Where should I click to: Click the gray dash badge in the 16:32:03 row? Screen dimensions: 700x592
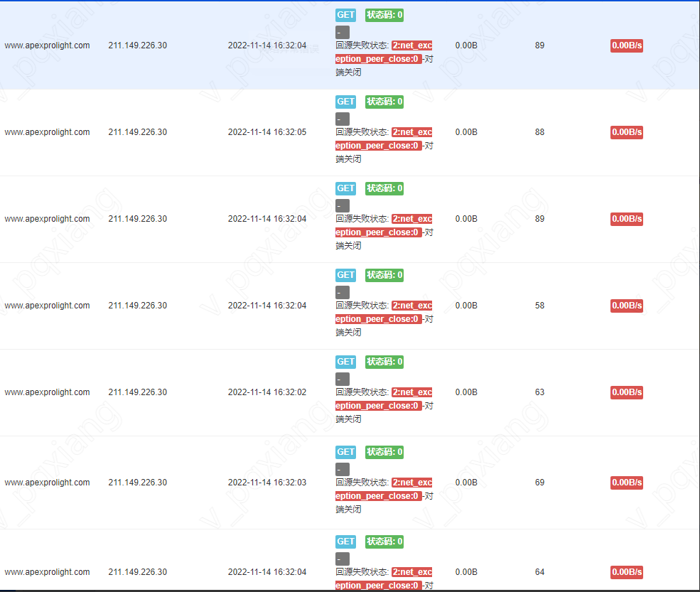pyautogui.click(x=343, y=469)
